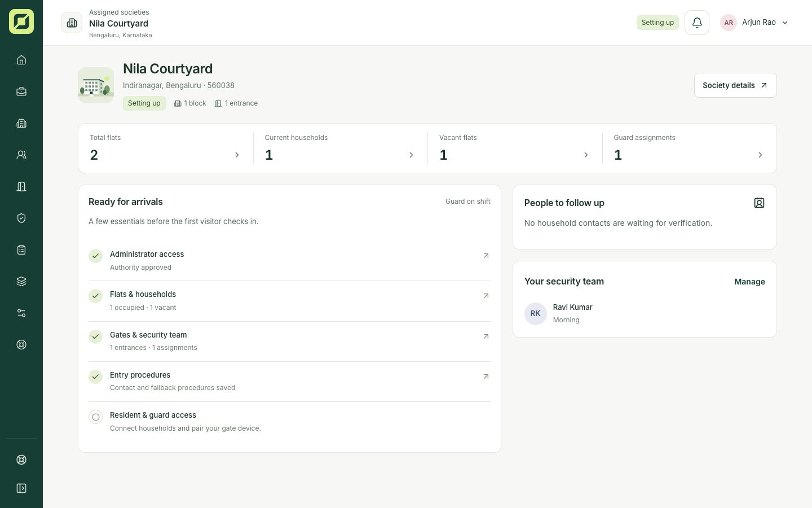Click the "1 block" label

(190, 103)
